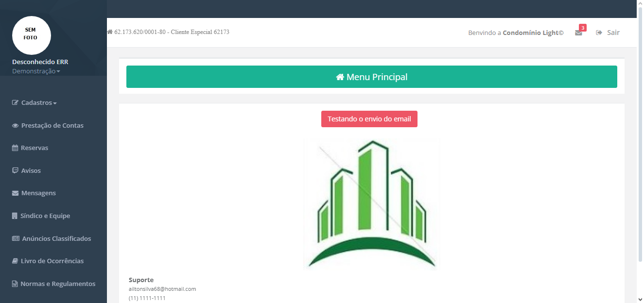This screenshot has height=303, width=644.
Task: Click the envelope notification icon with badge
Action: 578,33
